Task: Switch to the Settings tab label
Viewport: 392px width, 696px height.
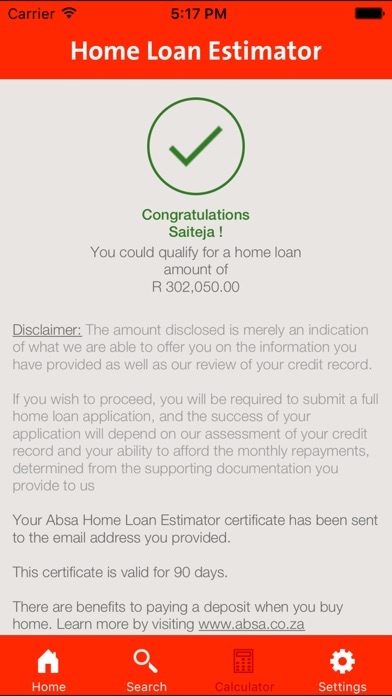Action: point(342,687)
